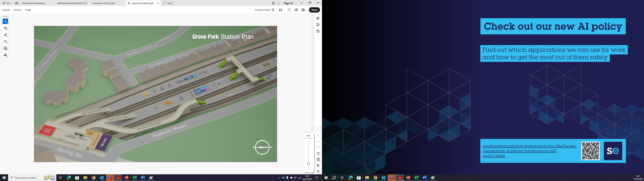Open the bookmarks panel icon
Screen dimensions: 644x181
coord(318,24)
